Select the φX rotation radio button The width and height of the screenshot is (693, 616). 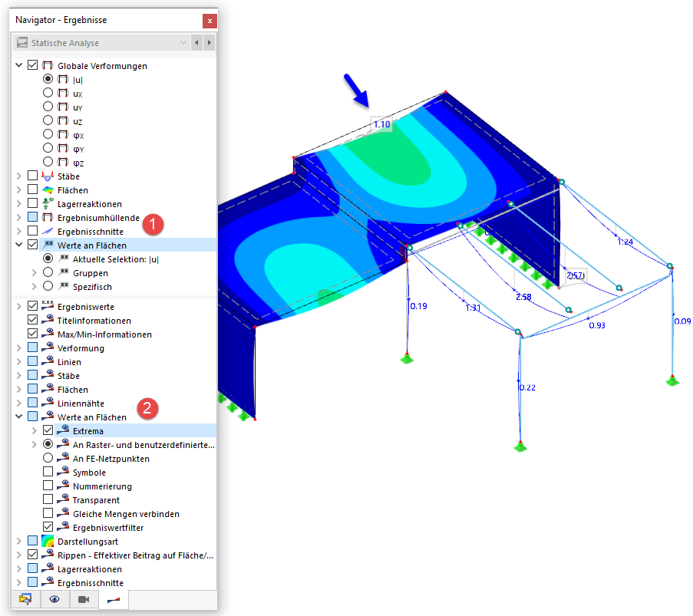[x=48, y=134]
